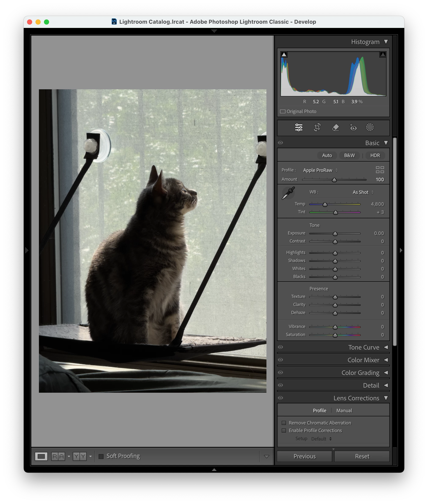Switch to the Manual lens tab
The image size is (428, 504).
(x=344, y=410)
